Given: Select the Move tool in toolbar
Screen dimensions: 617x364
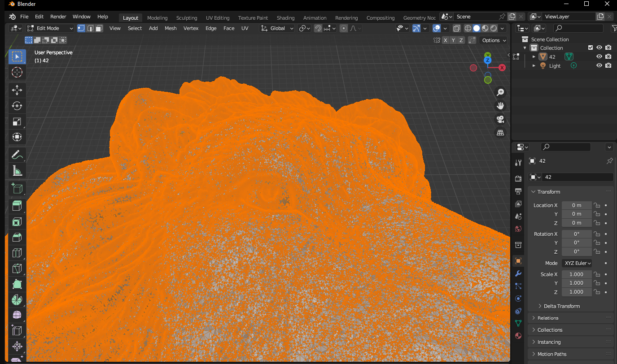Looking at the screenshot, I should point(17,90).
